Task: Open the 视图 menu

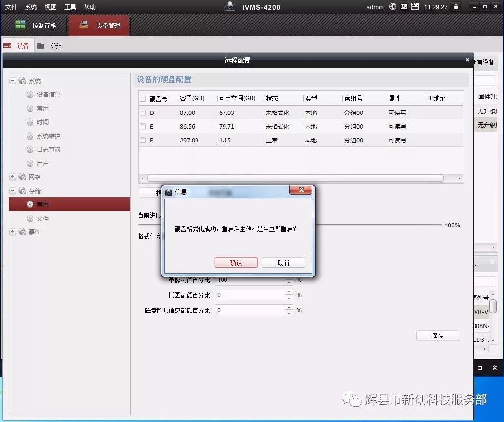Action: (x=51, y=7)
